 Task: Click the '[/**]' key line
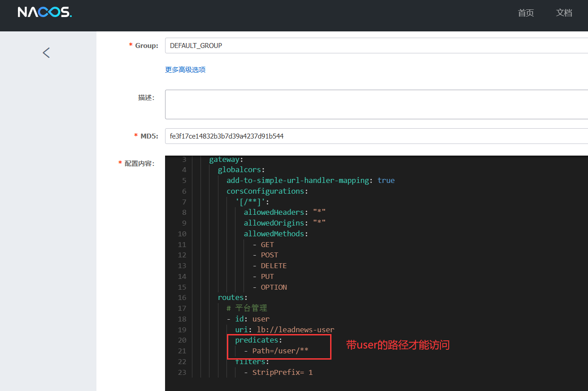pyautogui.click(x=252, y=202)
